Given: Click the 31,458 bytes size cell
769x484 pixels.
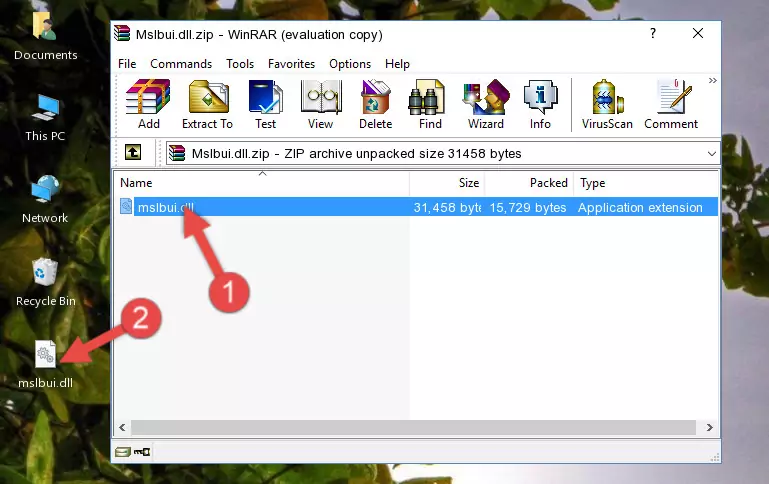Looking at the screenshot, I should pyautogui.click(x=447, y=207).
